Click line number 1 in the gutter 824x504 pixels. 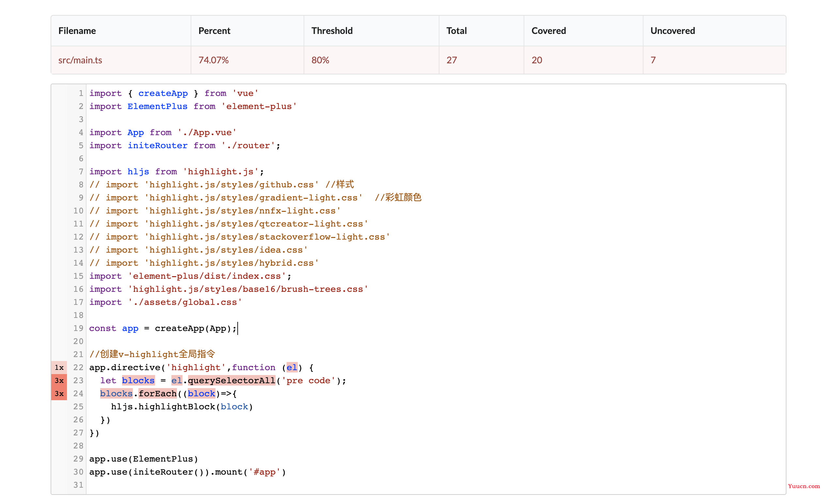coord(81,93)
